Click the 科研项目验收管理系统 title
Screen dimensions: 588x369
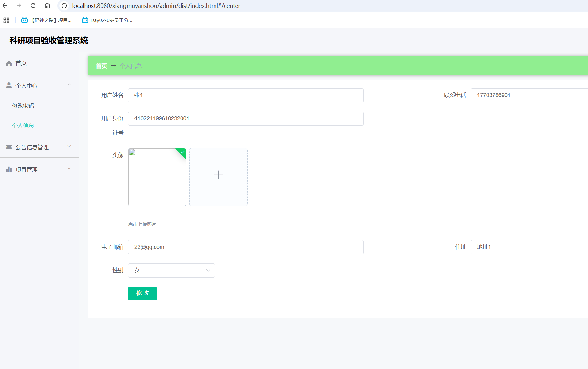49,41
